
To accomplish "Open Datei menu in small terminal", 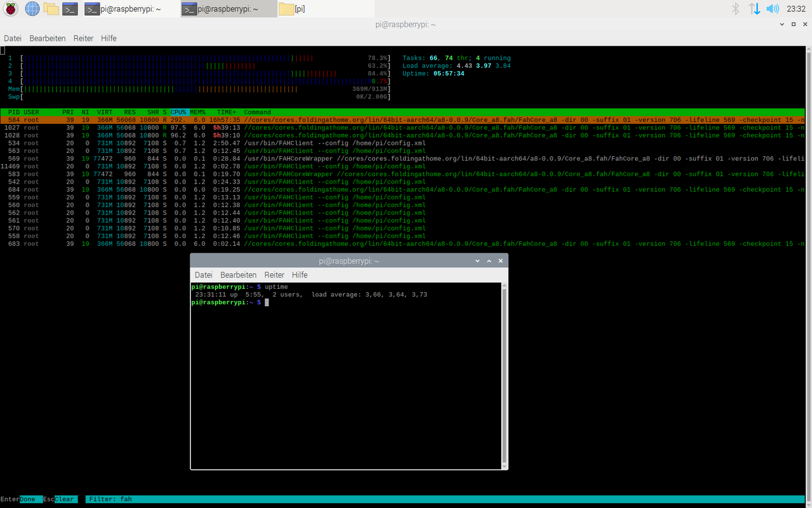I will [x=204, y=275].
